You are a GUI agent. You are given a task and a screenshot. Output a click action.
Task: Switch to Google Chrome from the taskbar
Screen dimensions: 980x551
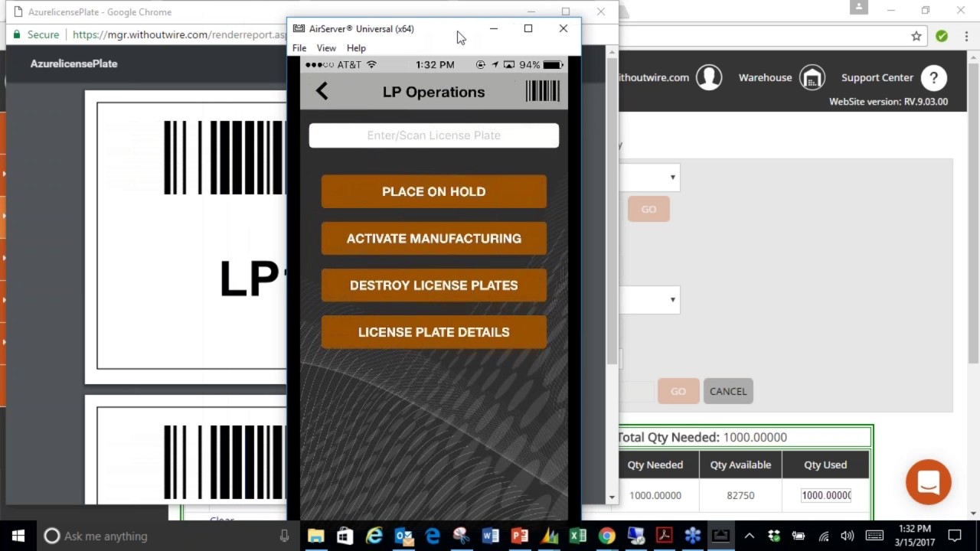pyautogui.click(x=606, y=536)
